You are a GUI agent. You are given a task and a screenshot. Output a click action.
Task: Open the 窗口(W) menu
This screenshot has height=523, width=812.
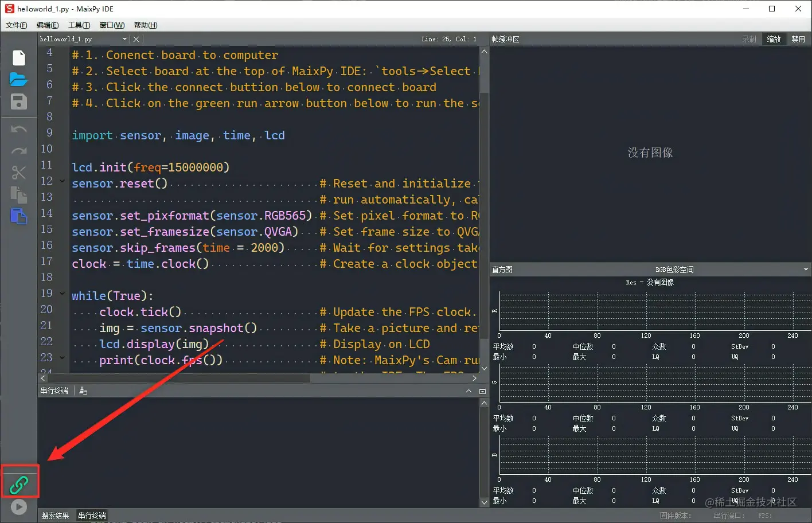point(112,25)
